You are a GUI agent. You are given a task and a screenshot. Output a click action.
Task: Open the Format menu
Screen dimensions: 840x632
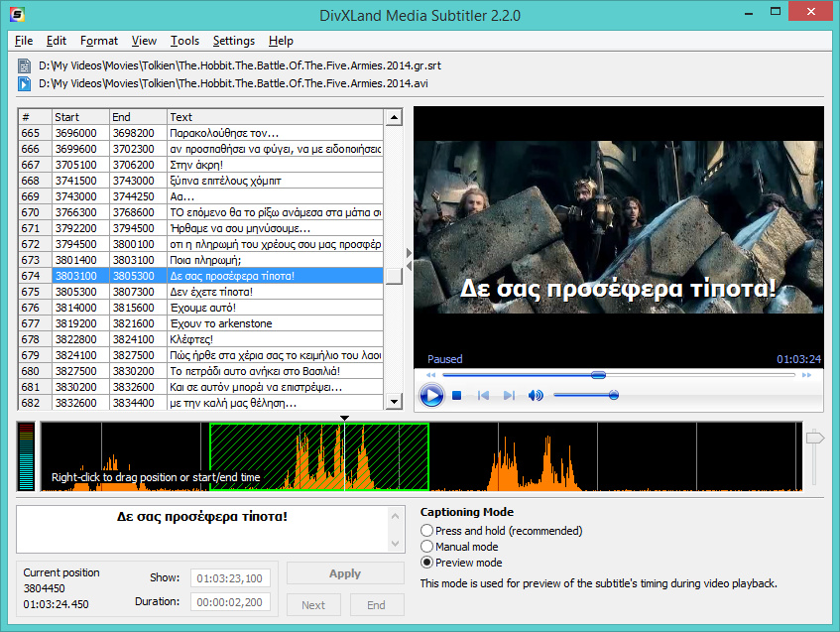pos(99,41)
